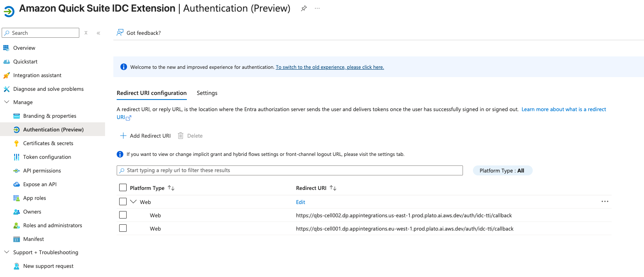Viewport: 644px width, 277px height.
Task: Collapse the sidebar with the double chevron
Action: 98,32
